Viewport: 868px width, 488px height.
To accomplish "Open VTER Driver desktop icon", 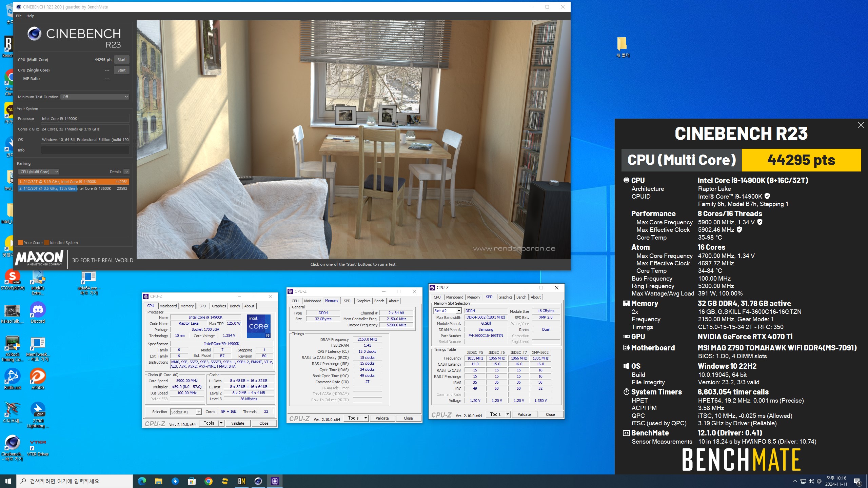I will (38, 447).
